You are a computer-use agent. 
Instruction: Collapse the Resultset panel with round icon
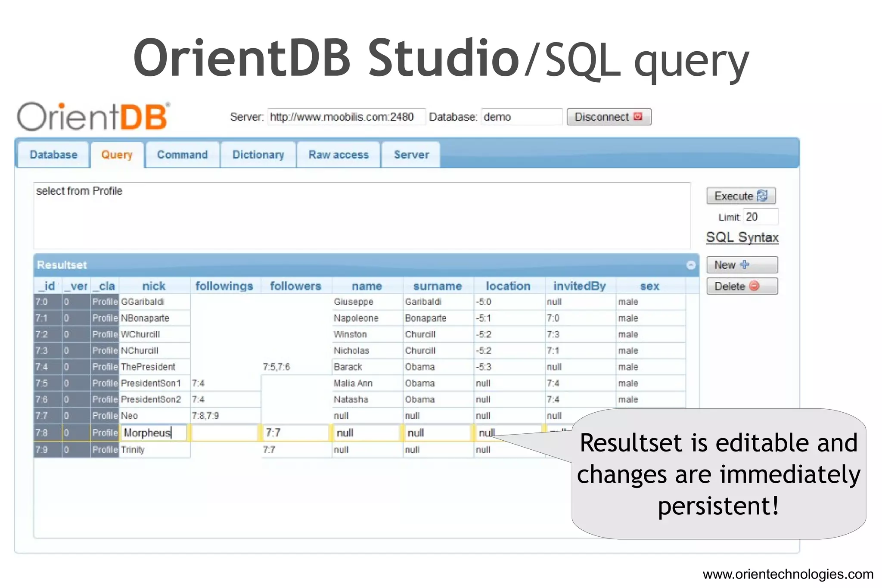691,265
